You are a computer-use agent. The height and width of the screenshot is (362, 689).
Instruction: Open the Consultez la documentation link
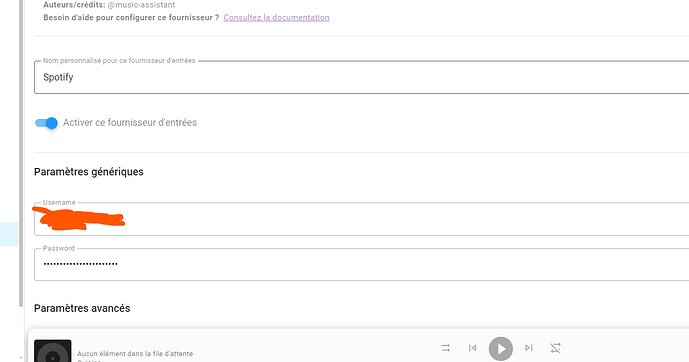276,18
